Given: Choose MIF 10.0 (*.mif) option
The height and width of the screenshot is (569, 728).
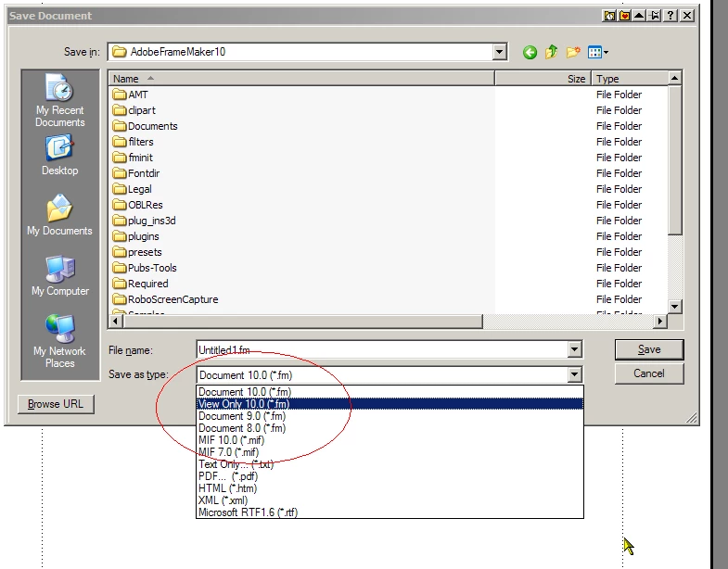Looking at the screenshot, I should [x=390, y=440].
